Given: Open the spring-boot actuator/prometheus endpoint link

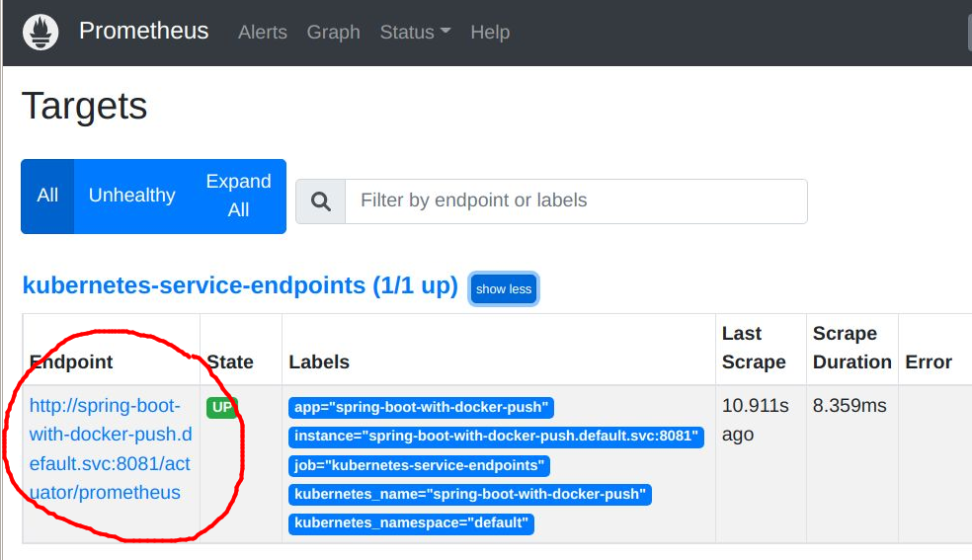Looking at the screenshot, I should (111, 449).
